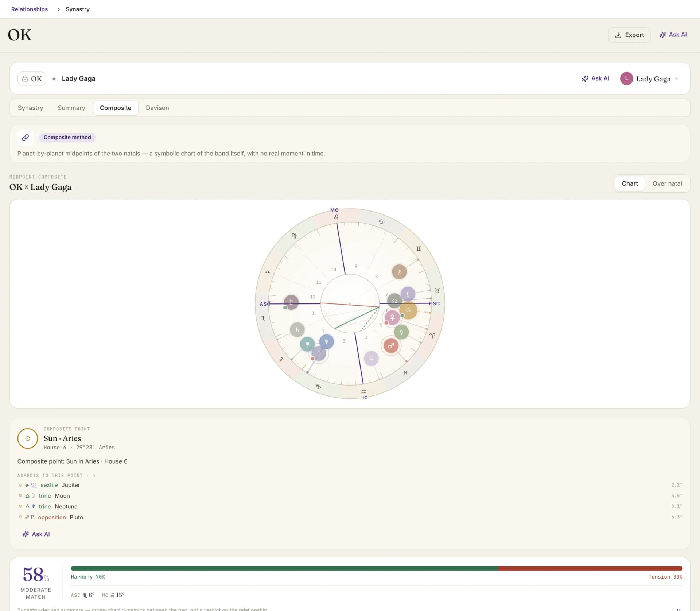Select the Composite tab
This screenshot has height=611, width=700.
click(x=116, y=108)
